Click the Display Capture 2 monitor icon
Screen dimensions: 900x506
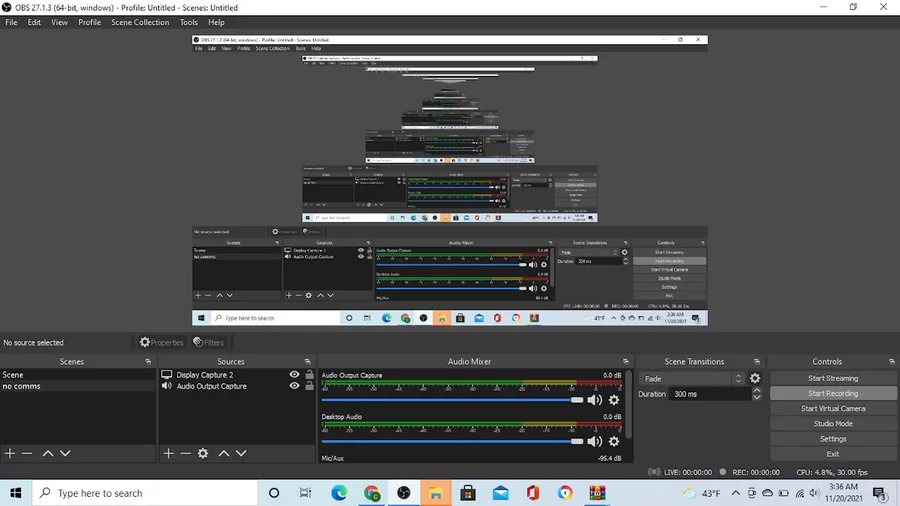pyautogui.click(x=166, y=375)
